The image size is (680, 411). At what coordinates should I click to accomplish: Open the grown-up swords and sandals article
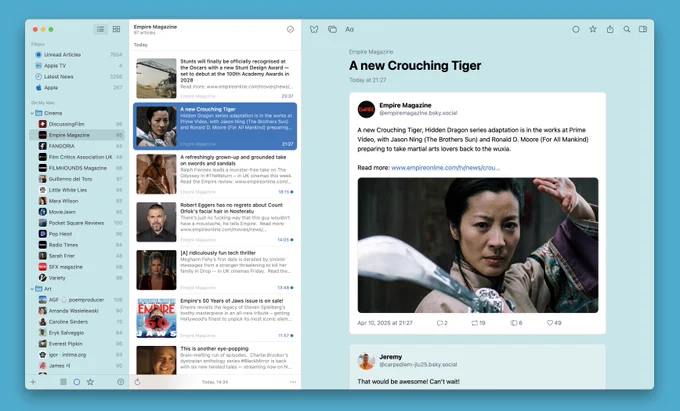point(215,174)
